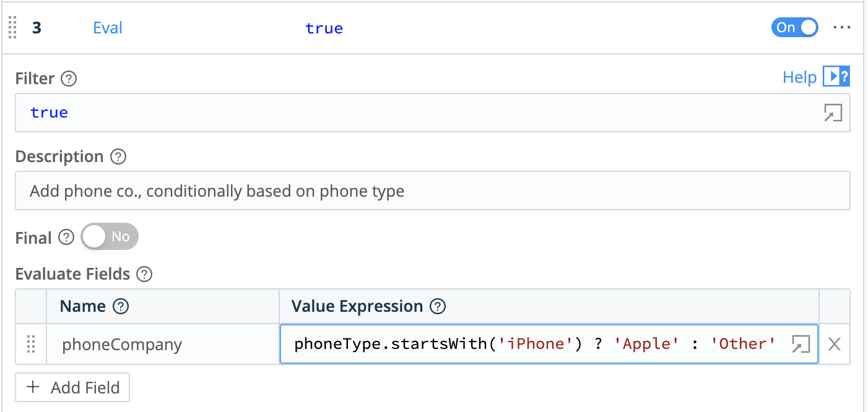The image size is (868, 412).
Task: Open the Value Expression popout editor
Action: (801, 345)
